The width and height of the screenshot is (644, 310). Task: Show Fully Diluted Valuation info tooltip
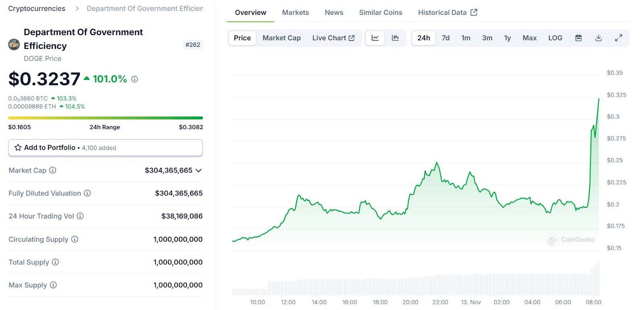(x=87, y=193)
